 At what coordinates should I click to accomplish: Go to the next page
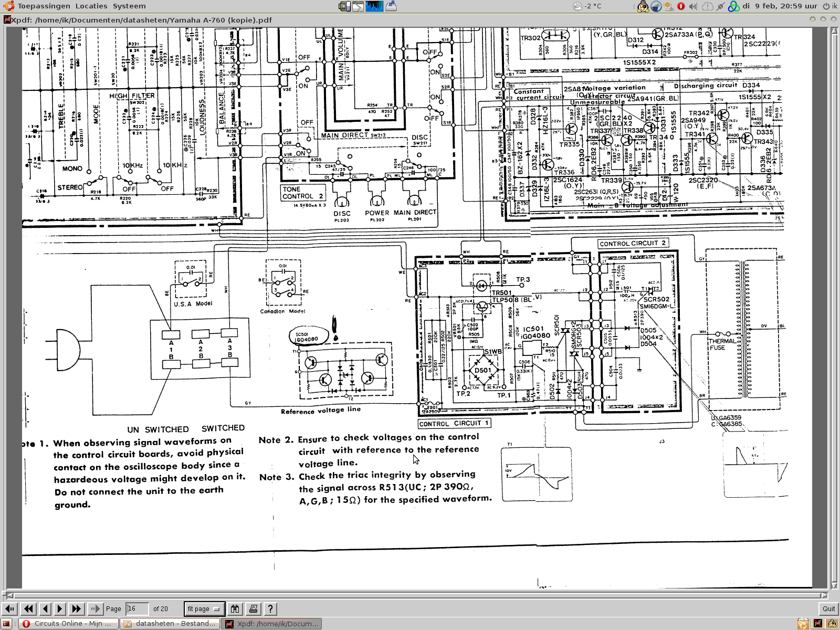point(60,608)
